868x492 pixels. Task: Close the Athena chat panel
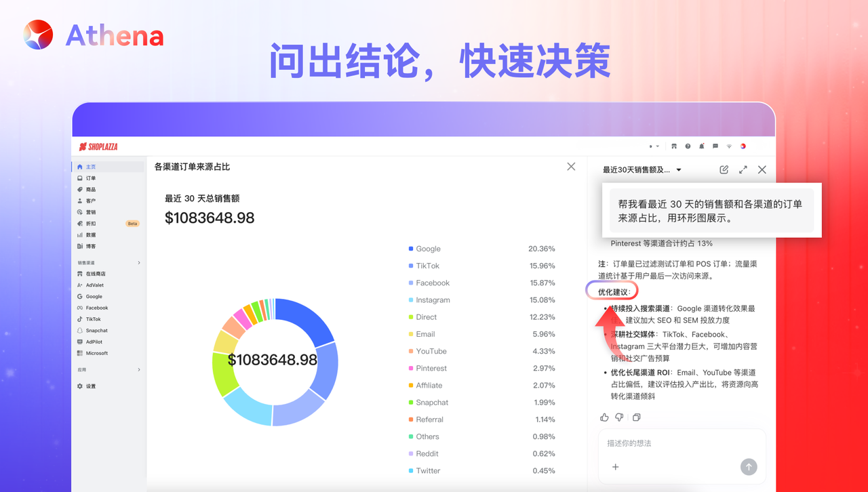(x=762, y=169)
